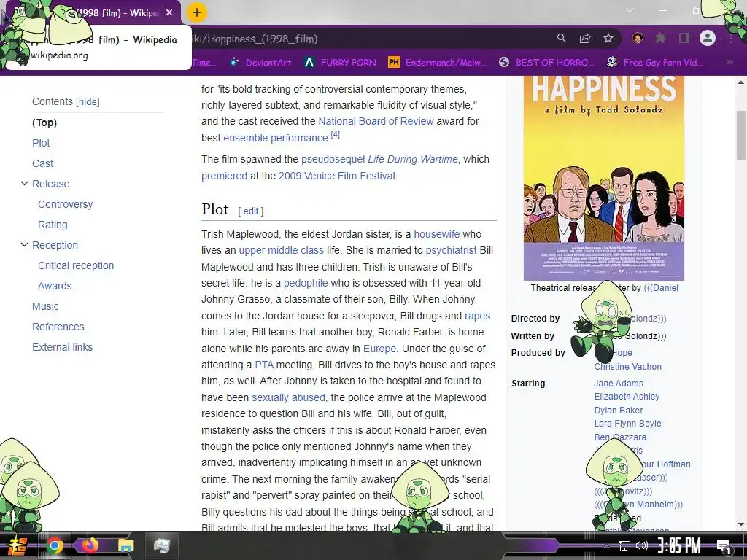Go to External links in contents
Image resolution: width=747 pixels, height=560 pixels.
(x=63, y=348)
